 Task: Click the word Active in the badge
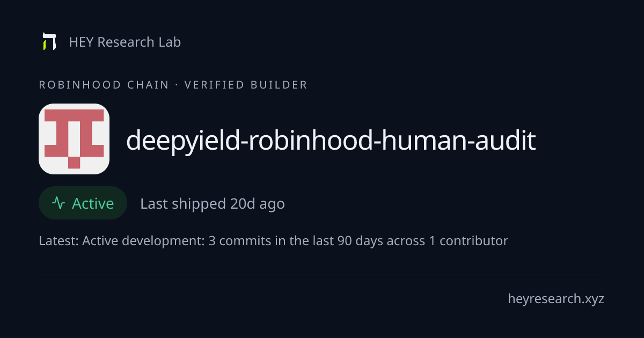click(93, 203)
